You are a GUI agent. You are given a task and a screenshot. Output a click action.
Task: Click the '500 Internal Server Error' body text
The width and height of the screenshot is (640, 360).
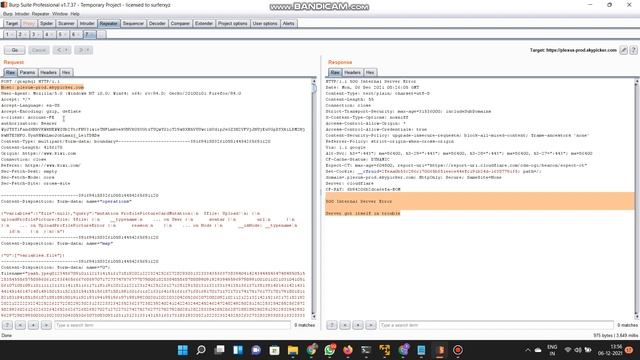tap(359, 202)
